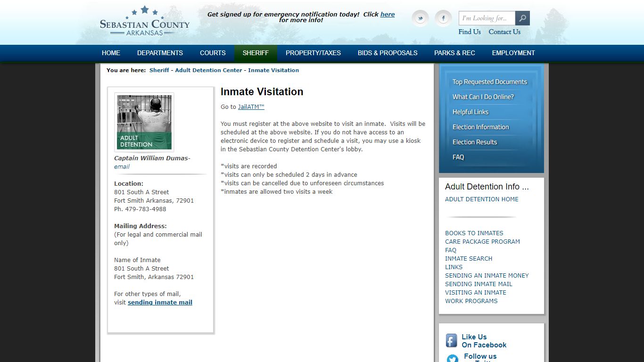Click the Adult Detention Center breadcrumb

tap(208, 70)
